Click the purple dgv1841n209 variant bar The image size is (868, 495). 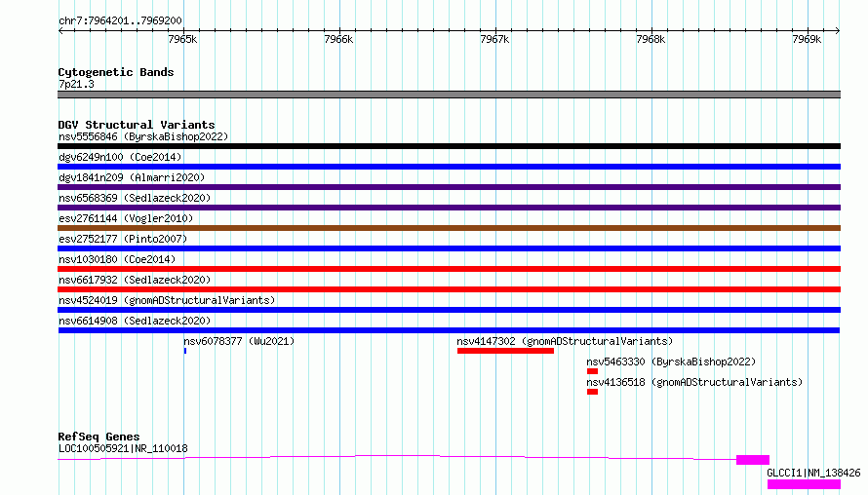(449, 187)
